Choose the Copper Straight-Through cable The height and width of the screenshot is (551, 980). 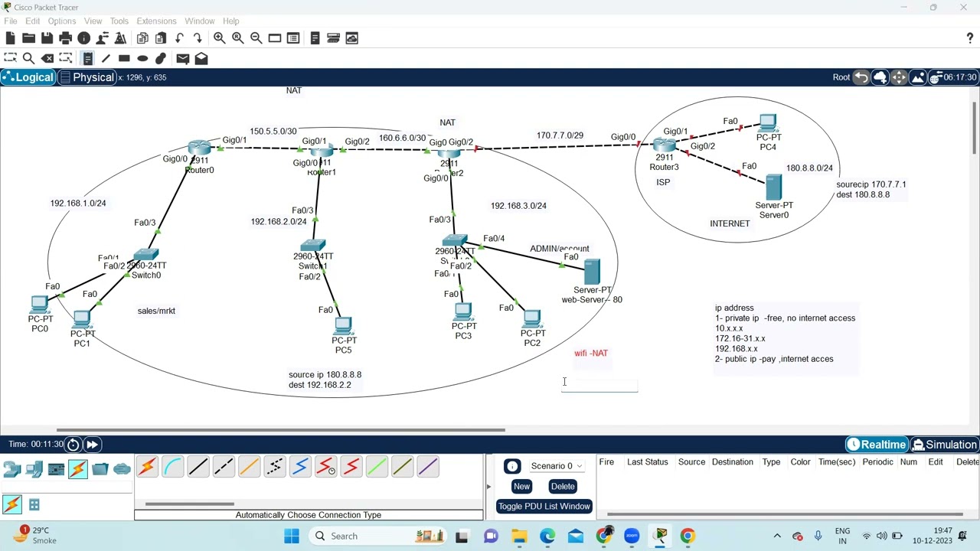coord(198,466)
